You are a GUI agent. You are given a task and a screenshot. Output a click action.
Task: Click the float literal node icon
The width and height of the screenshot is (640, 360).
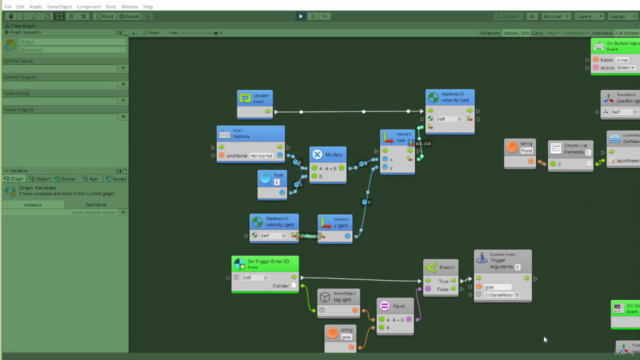[x=265, y=178]
